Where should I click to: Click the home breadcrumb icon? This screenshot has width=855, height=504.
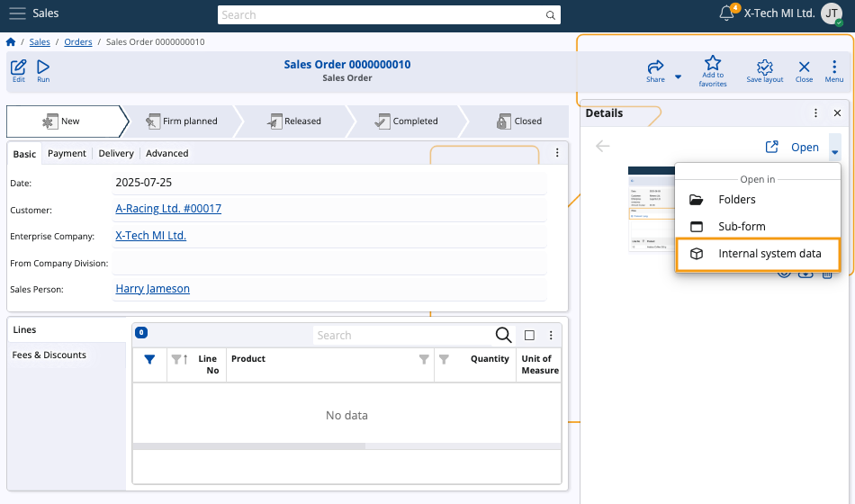[11, 42]
